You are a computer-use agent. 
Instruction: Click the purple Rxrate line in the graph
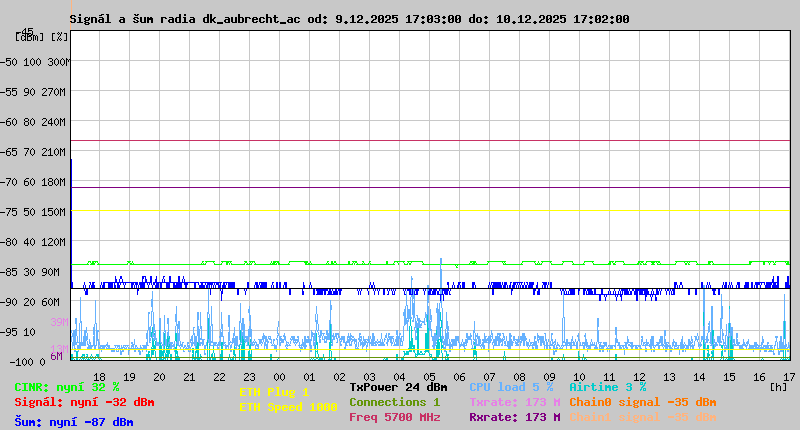431,187
